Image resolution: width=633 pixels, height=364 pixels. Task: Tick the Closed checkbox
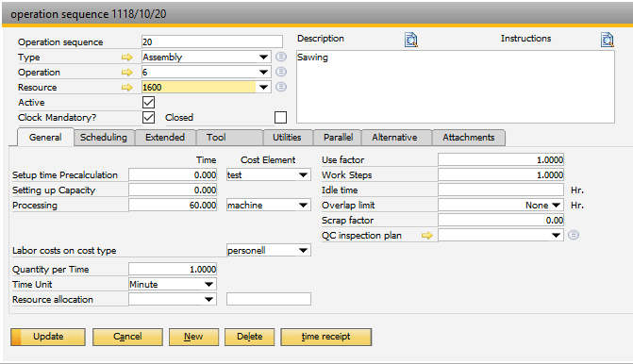point(280,118)
